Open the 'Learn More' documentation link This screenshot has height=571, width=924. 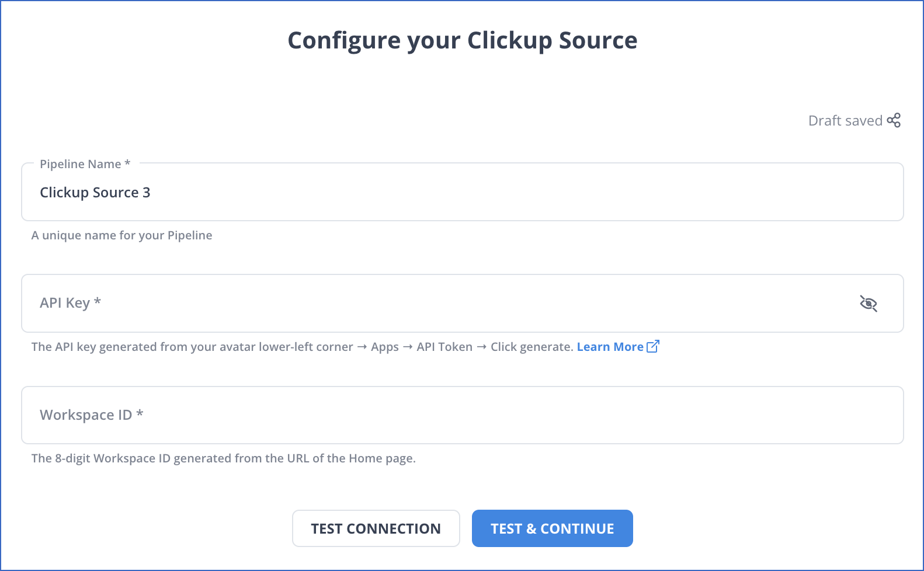[609, 346]
